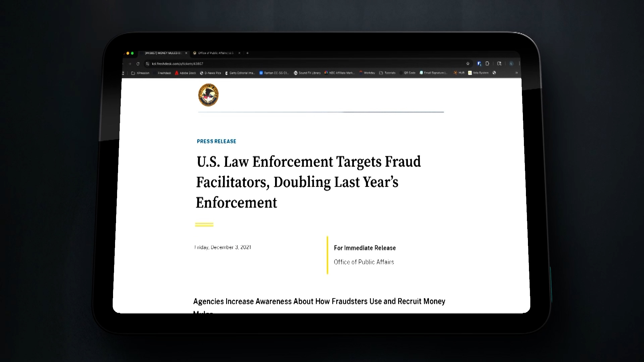Click the Office of Public Affairs text
The width and height of the screenshot is (644, 362).
364,262
